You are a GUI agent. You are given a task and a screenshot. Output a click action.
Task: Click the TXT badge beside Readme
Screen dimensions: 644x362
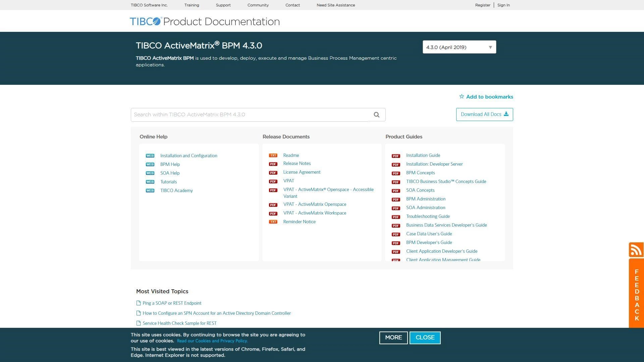[273, 156]
